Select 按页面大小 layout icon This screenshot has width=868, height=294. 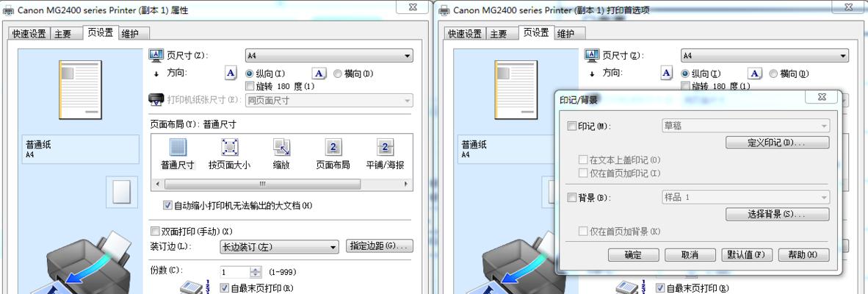tap(230, 147)
